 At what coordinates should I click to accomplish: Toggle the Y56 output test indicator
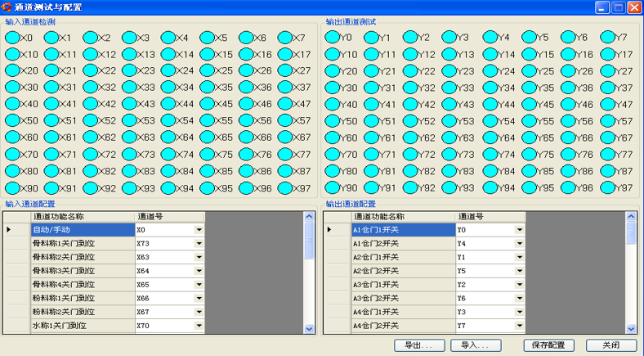[x=568, y=121]
